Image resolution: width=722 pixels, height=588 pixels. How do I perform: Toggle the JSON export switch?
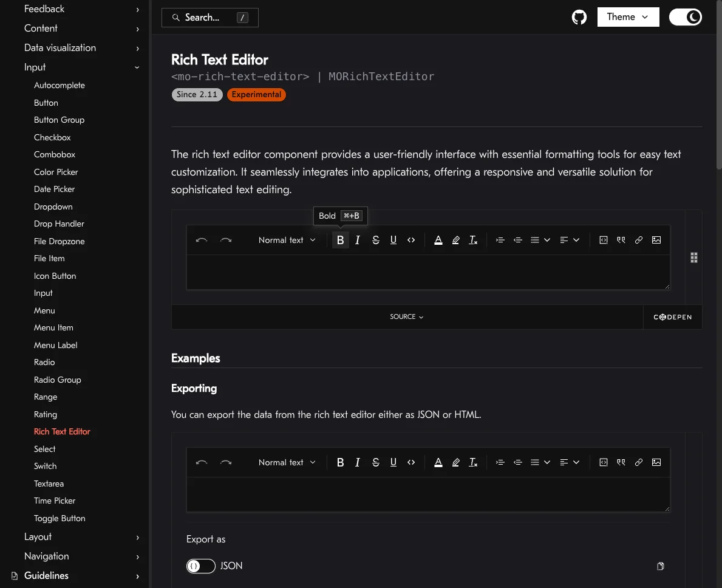click(x=201, y=566)
